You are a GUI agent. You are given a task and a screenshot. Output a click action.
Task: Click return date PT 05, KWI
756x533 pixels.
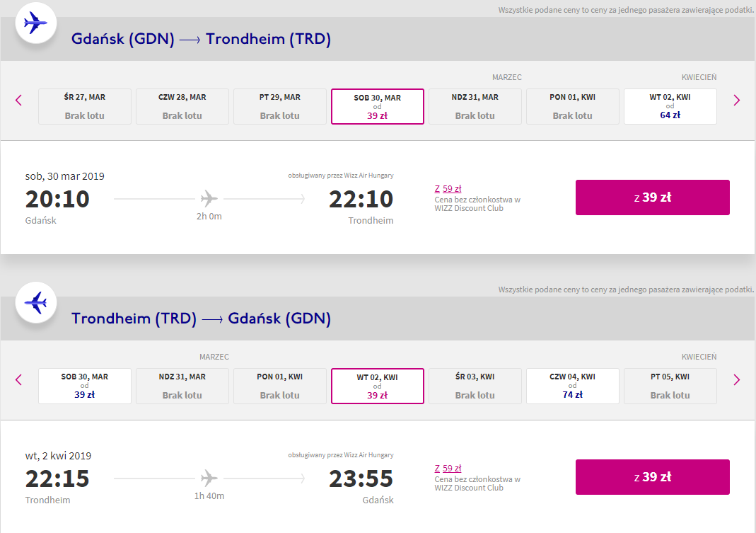[670, 386]
